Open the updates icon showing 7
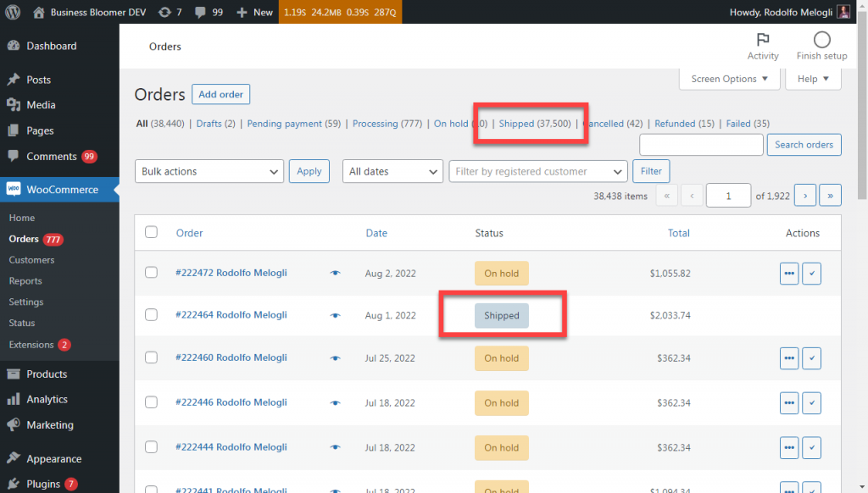This screenshot has height=493, width=868. [164, 12]
